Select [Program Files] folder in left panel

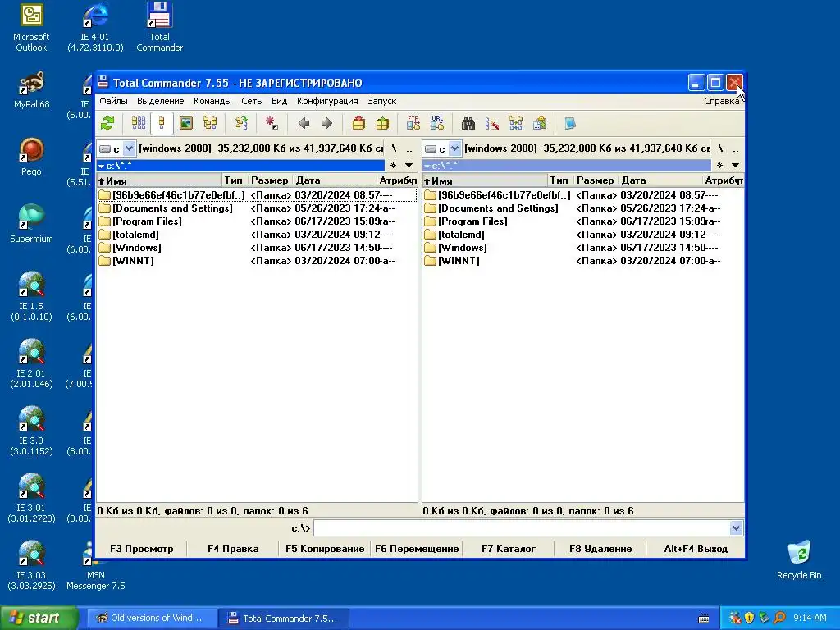[257, 221]
